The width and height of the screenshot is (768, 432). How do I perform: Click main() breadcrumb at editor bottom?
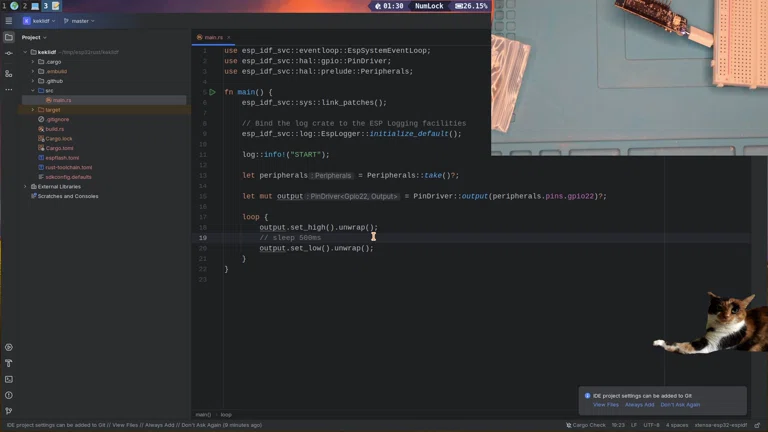pos(203,415)
